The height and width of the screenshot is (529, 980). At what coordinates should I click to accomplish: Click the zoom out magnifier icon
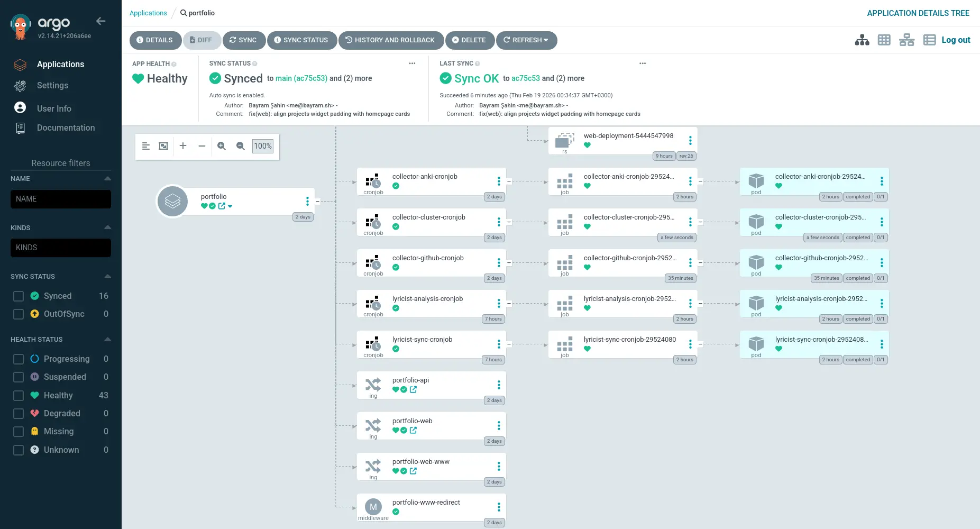coord(241,146)
